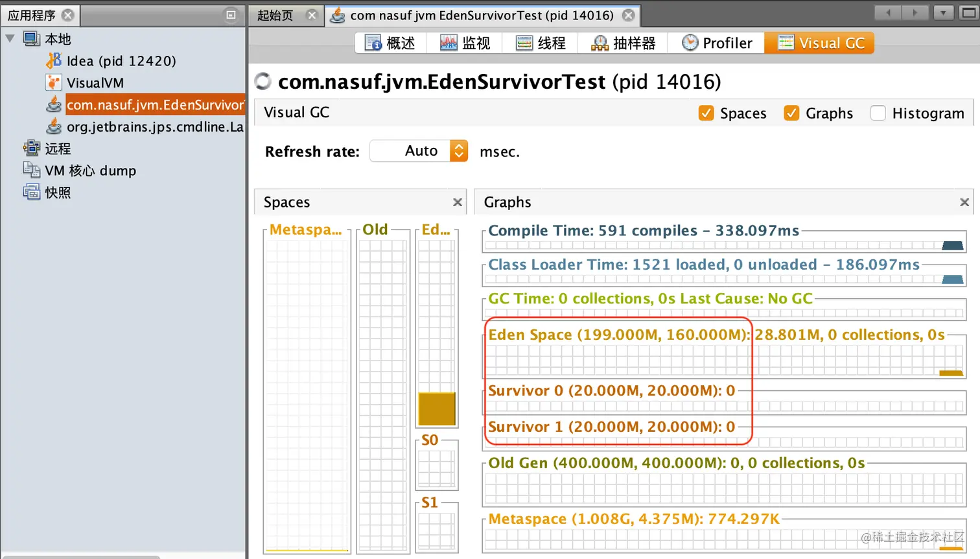Select org.jetbrains.jps.cmdline.La process
This screenshot has width=980, height=559.
(155, 126)
